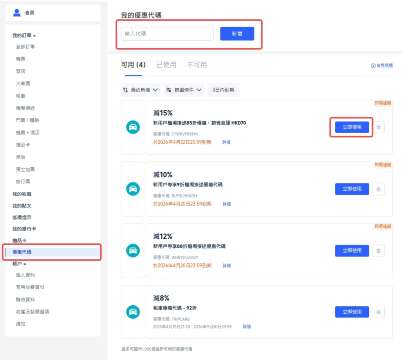Click small icon button beside 減8% use button

(x=379, y=312)
